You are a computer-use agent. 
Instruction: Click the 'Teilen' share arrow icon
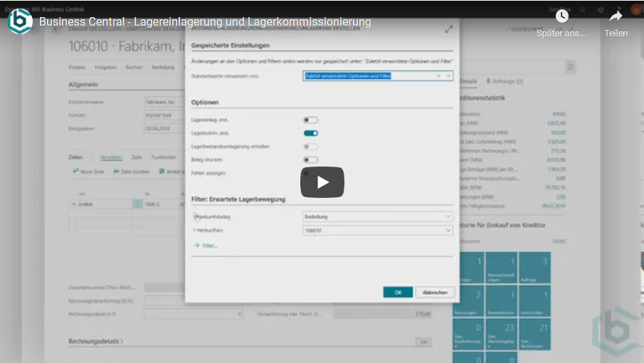616,16
